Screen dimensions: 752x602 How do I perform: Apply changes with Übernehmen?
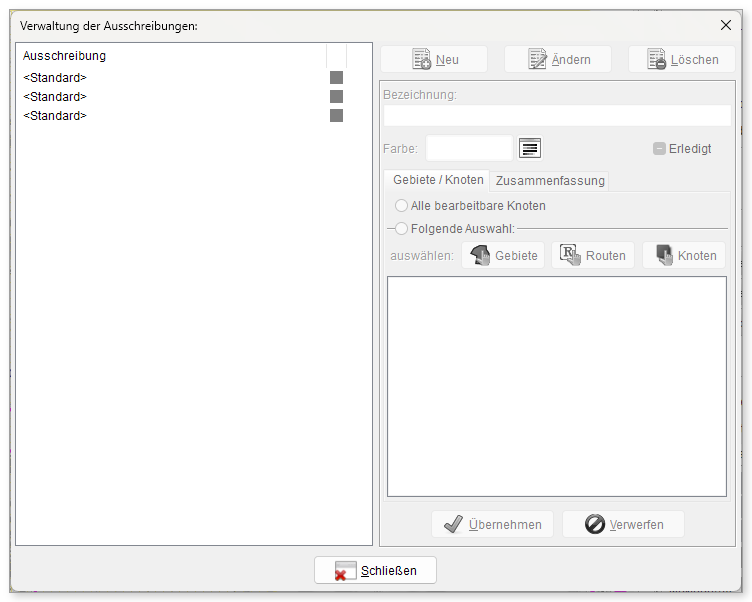[493, 524]
